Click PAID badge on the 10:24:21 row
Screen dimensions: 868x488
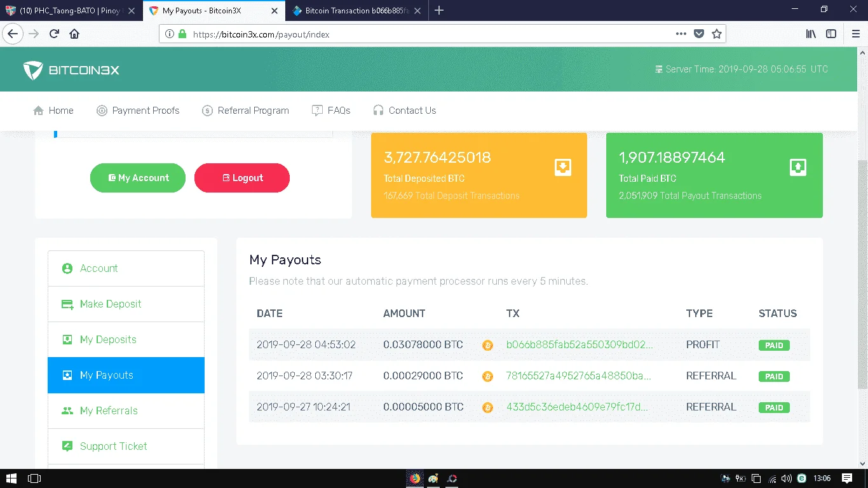click(x=774, y=408)
